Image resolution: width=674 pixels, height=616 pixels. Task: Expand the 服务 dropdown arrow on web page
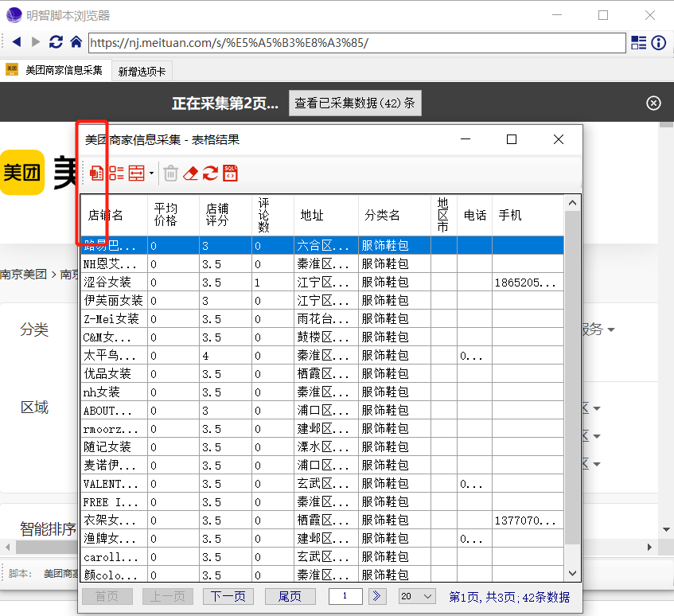pyautogui.click(x=611, y=329)
